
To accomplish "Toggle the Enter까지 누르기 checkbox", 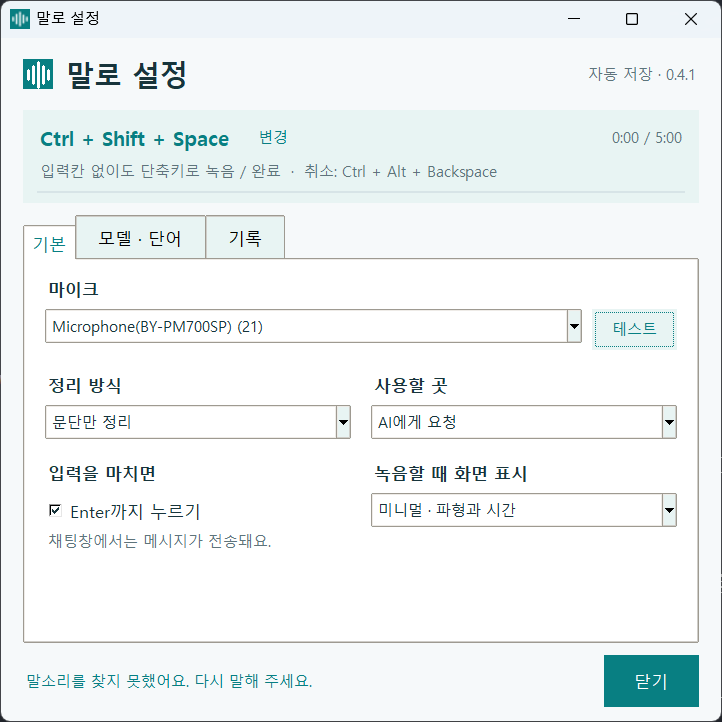I will 55,510.
